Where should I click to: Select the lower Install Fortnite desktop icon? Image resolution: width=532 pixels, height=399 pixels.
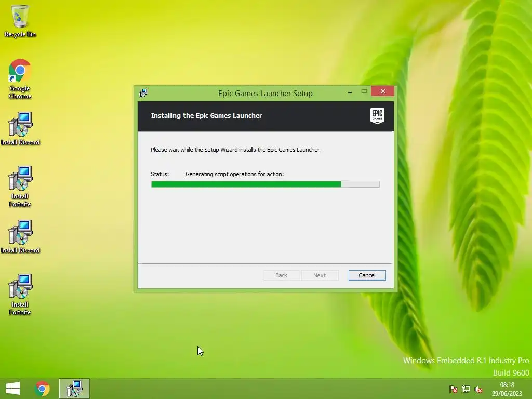pos(20,295)
